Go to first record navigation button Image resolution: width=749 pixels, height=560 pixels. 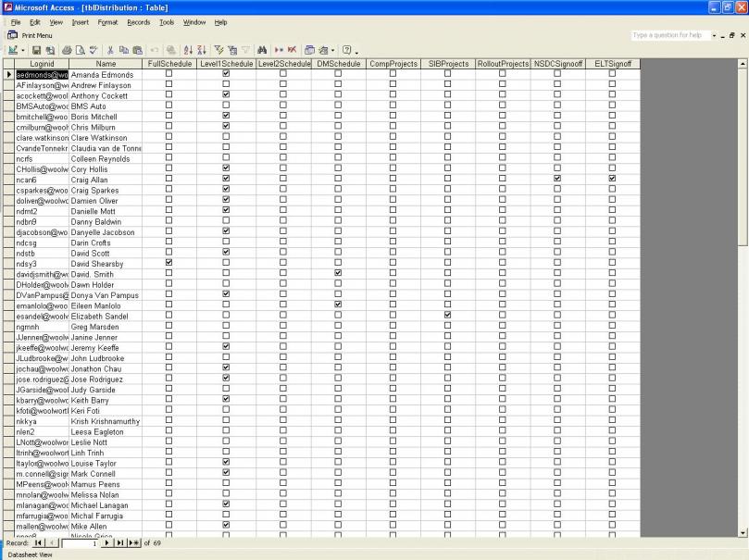(x=38, y=542)
